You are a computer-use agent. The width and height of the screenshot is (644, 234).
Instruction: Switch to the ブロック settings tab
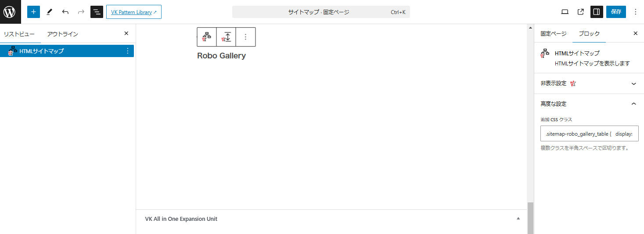coord(589,33)
